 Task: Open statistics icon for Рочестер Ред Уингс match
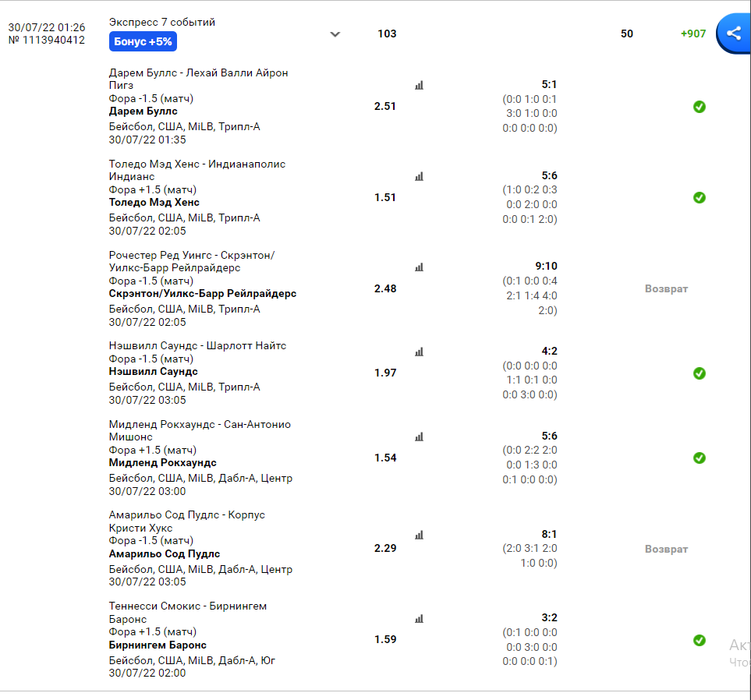click(419, 267)
